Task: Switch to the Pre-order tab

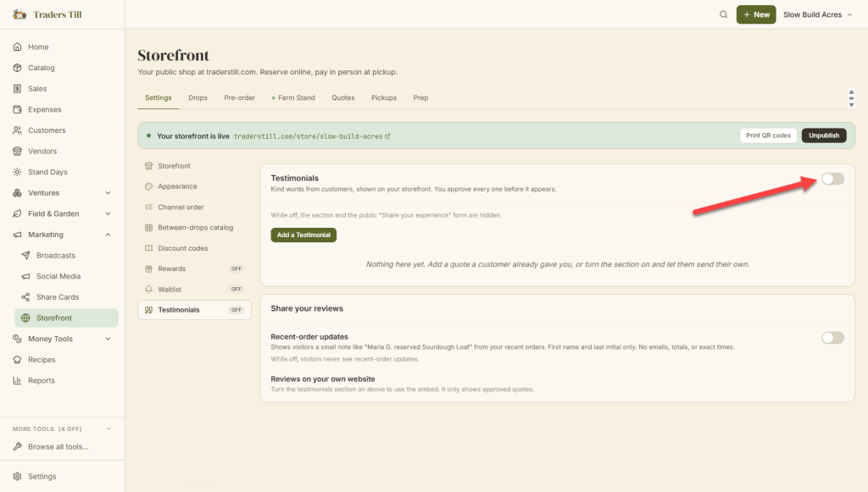Action: [240, 98]
